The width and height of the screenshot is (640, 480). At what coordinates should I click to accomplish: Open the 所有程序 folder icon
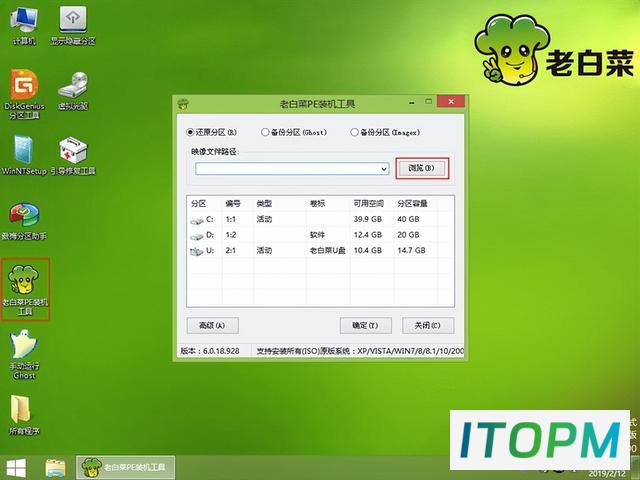coord(24,415)
